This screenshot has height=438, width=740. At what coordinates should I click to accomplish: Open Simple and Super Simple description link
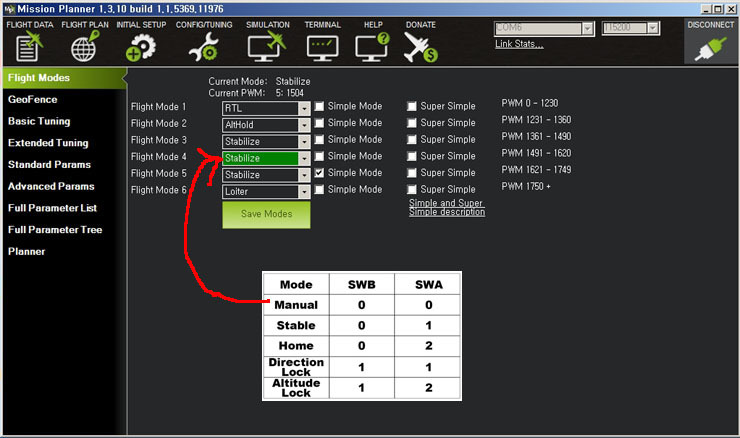[x=446, y=208]
